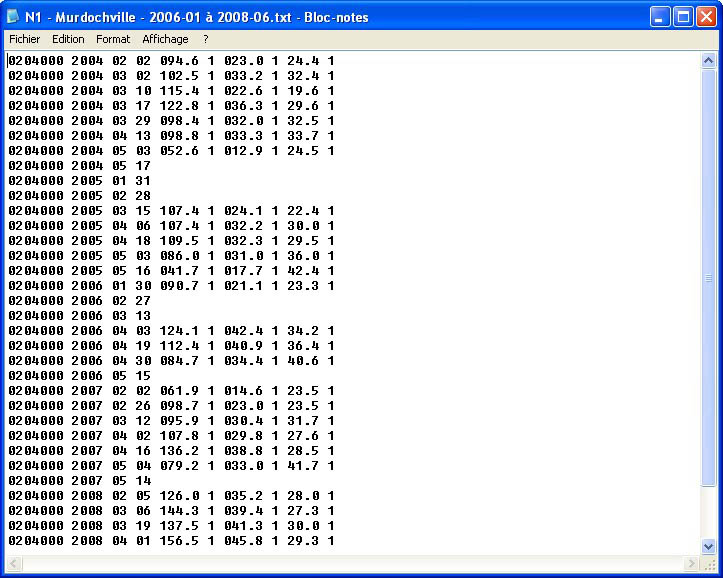
Task: Click year 2004 in the 05 17 row
Action: 87,165
